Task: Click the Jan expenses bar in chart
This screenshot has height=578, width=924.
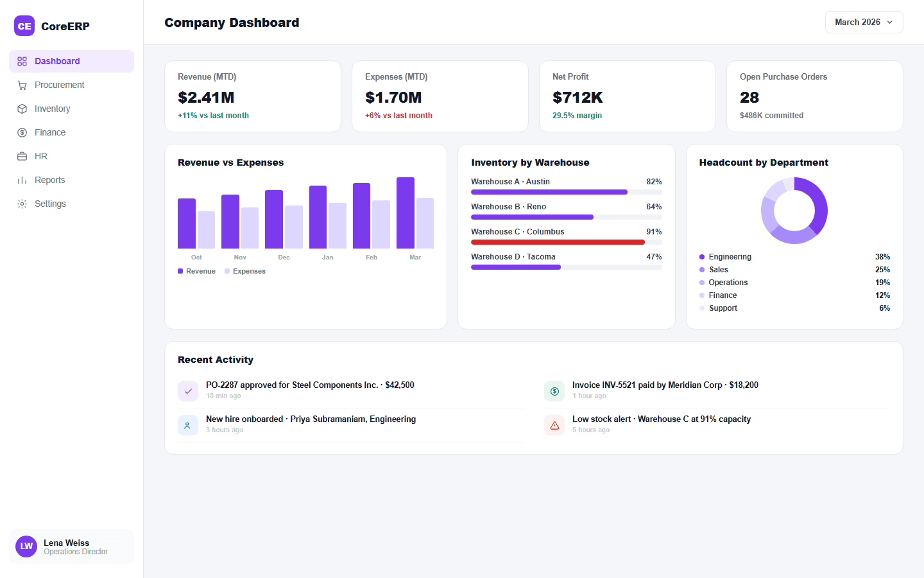Action: [338, 225]
